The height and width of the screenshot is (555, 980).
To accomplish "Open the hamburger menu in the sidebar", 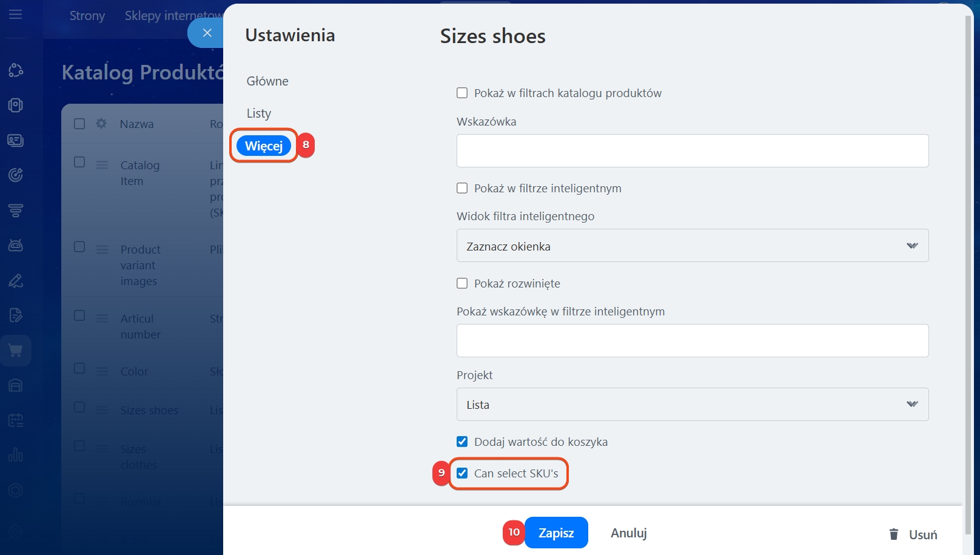I will pos(16,14).
